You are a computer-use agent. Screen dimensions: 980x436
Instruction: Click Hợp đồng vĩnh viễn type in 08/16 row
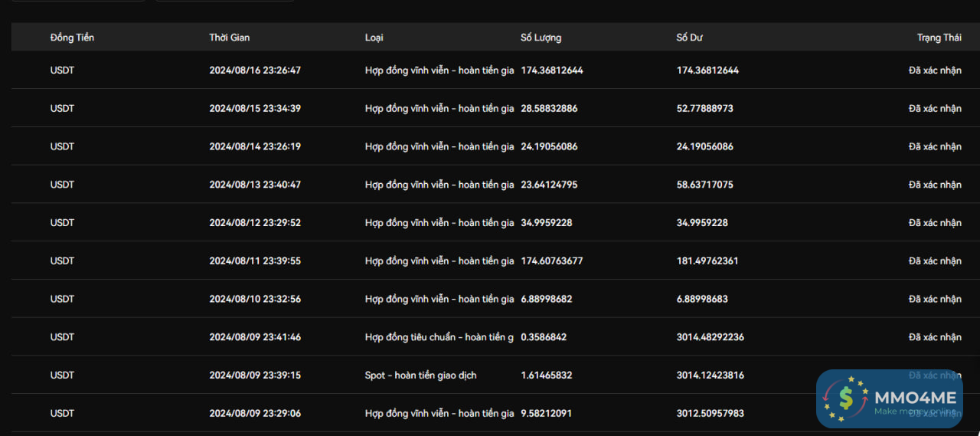(x=439, y=70)
